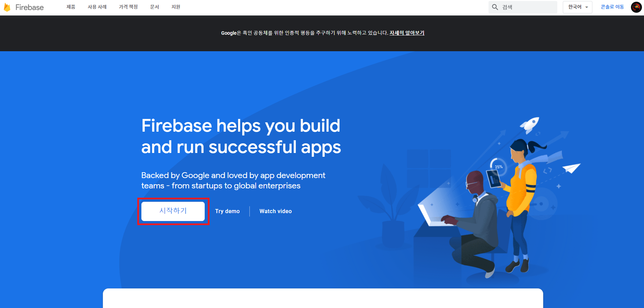The width and height of the screenshot is (644, 308).
Task: Open the 사용 사례 menu
Action: tap(97, 7)
